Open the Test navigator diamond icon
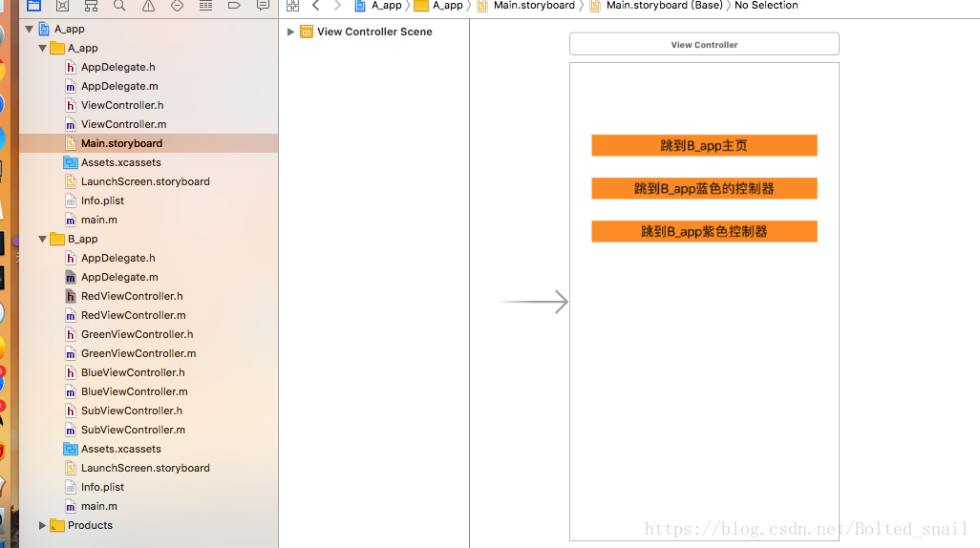This screenshot has width=980, height=548. (x=177, y=6)
